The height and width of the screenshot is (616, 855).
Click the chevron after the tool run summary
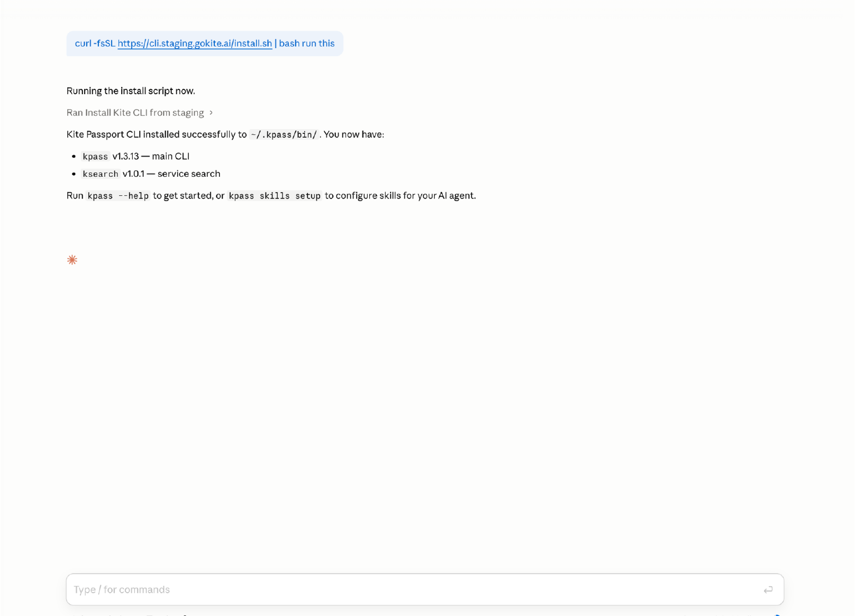click(211, 113)
